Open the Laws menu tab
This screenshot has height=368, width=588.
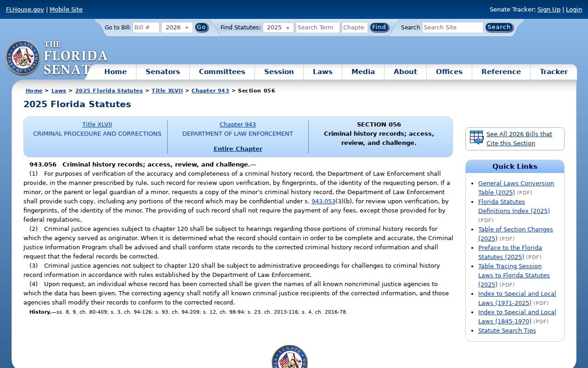tap(322, 72)
